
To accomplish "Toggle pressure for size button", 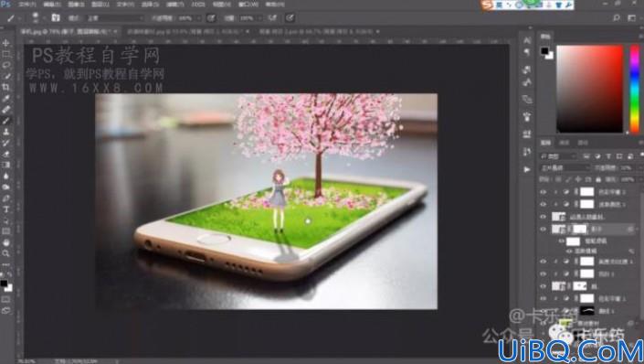I will pos(290,17).
